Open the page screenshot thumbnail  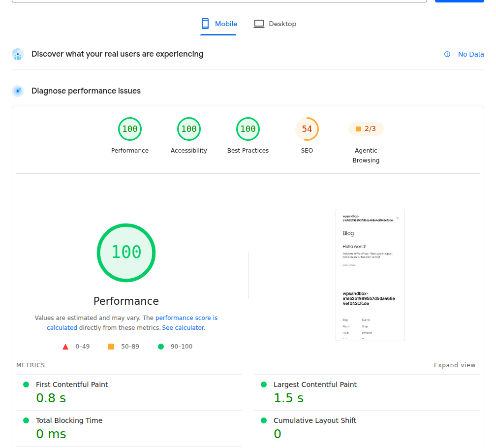pos(370,275)
